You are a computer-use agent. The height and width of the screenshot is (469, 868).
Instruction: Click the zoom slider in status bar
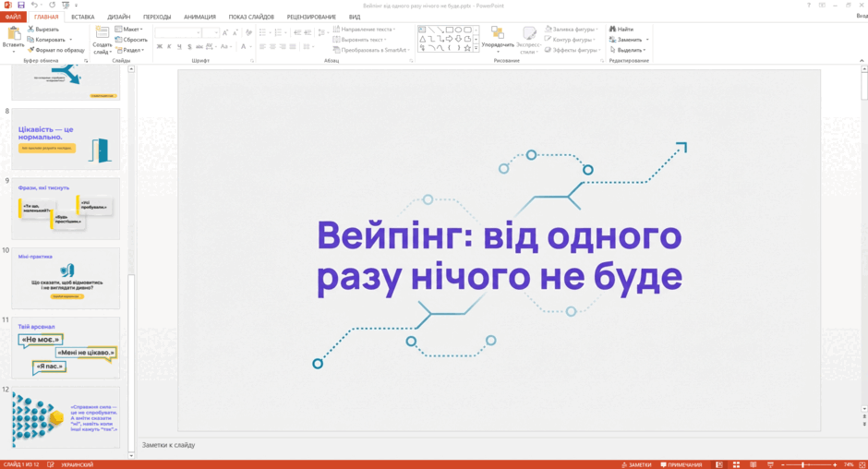(808, 464)
